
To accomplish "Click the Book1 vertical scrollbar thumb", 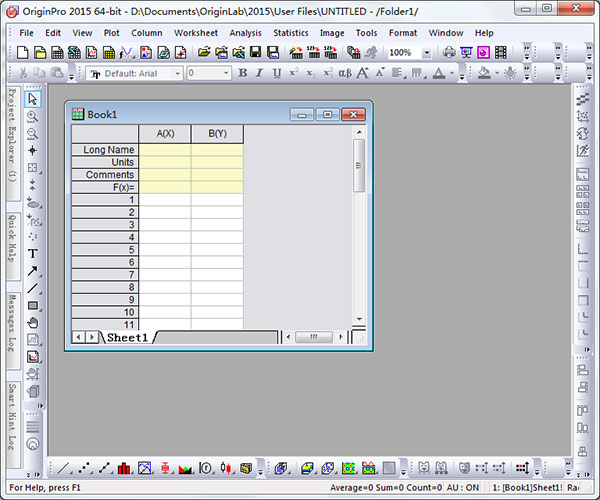I will 359,165.
